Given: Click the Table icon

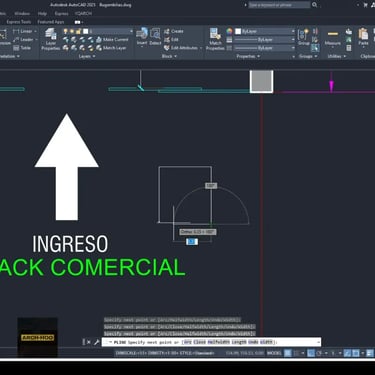Looking at the screenshot, I should click(x=16, y=48).
